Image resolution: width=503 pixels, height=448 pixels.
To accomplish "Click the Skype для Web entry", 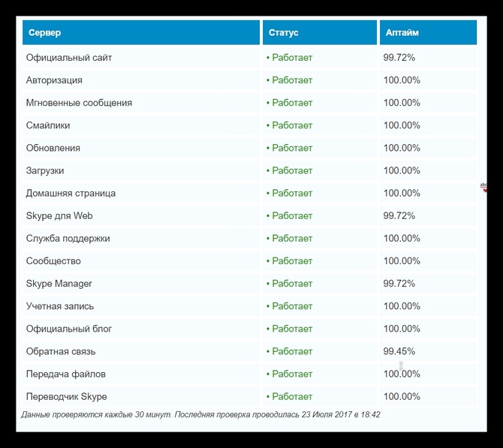I will [59, 216].
